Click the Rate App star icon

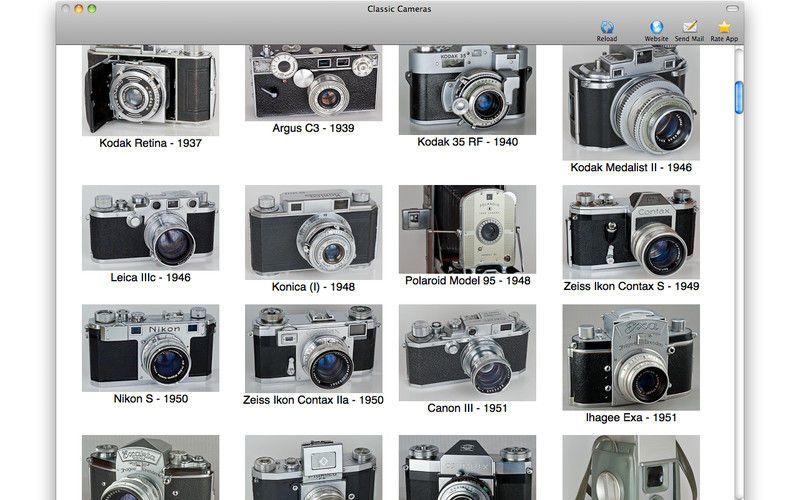724,27
